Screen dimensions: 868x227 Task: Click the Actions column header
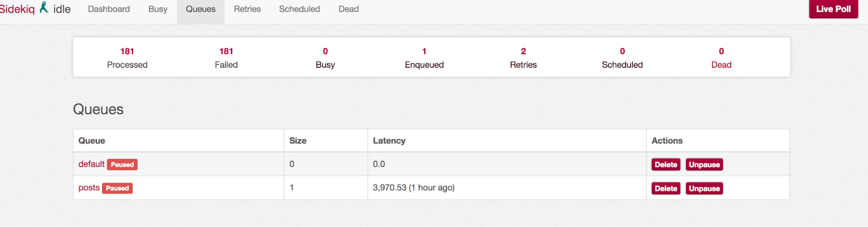[667, 141]
